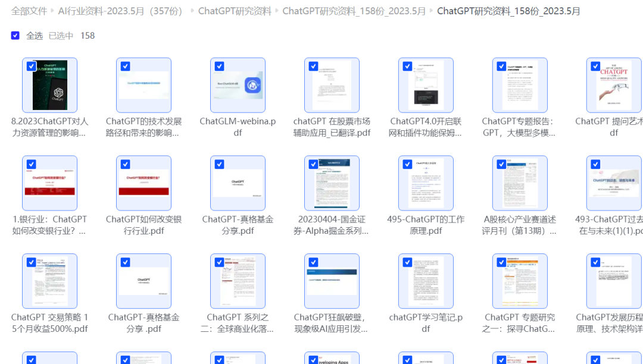This screenshot has width=643, height=364.
Task: Deselect chatGPT 在股票市场辅助应用 file checkbox
Action: click(313, 67)
